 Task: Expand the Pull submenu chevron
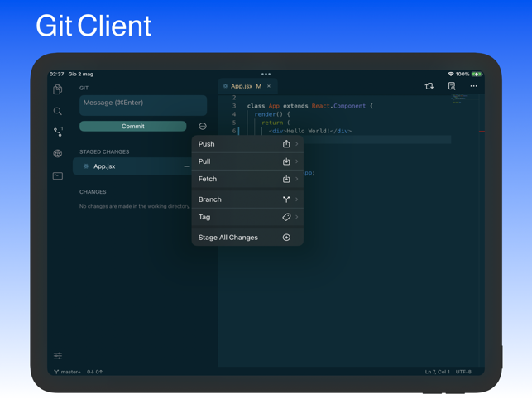tap(297, 161)
